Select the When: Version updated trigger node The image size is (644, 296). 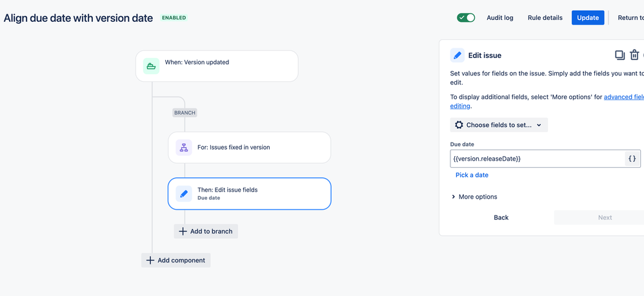click(x=217, y=66)
